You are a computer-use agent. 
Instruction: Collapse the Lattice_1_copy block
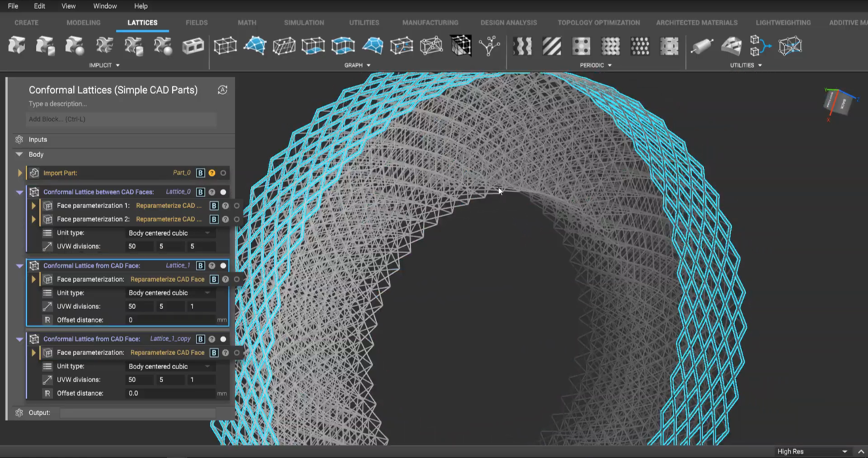pos(20,339)
